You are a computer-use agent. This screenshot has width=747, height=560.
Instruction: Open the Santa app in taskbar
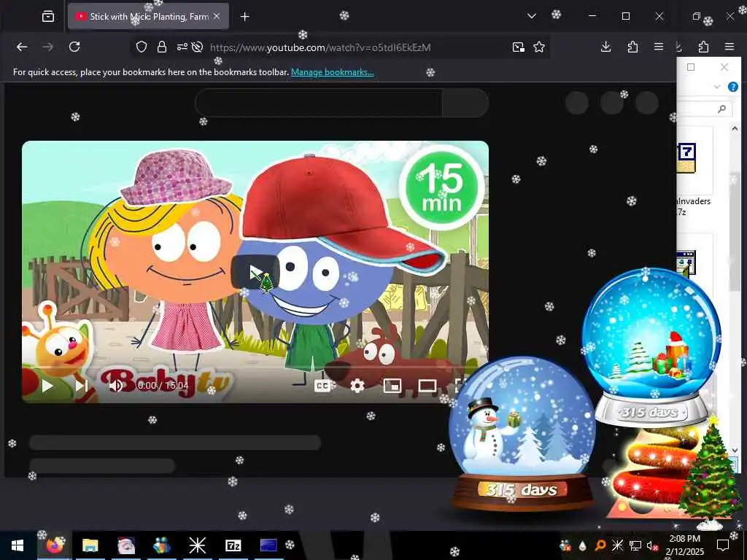pos(126,545)
